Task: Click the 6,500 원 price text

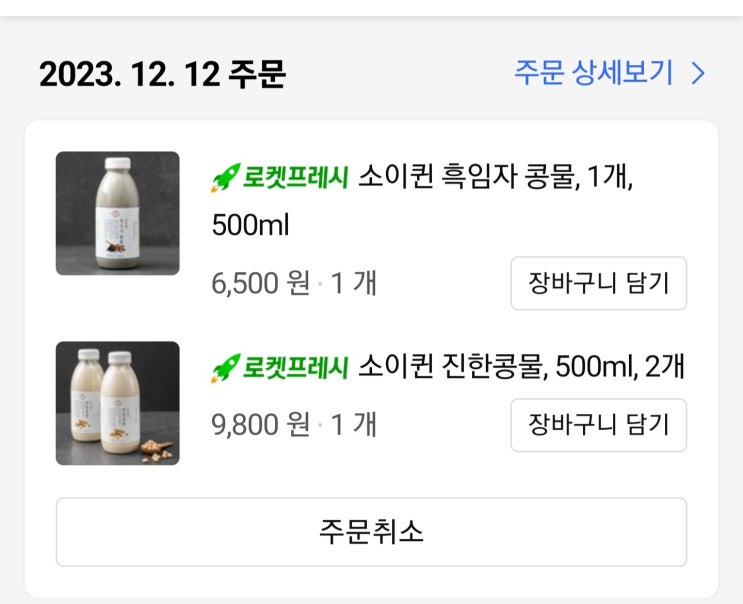Action: 260,284
